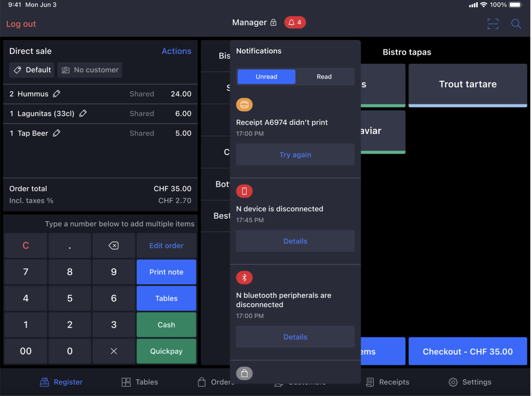Edit Hummus item with pencil icon
This screenshot has width=532, height=396.
(57, 94)
